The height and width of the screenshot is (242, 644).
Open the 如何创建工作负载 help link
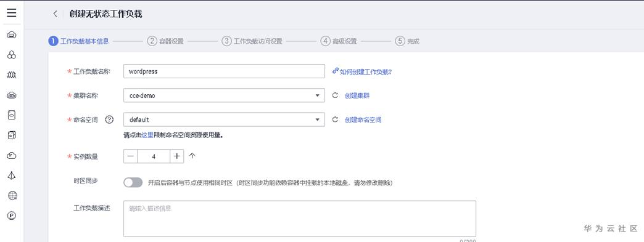click(366, 71)
